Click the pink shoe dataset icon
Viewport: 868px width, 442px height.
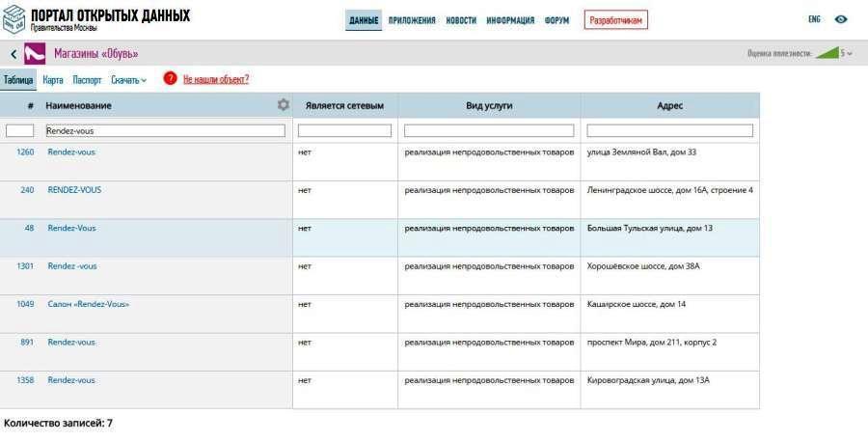(x=35, y=54)
